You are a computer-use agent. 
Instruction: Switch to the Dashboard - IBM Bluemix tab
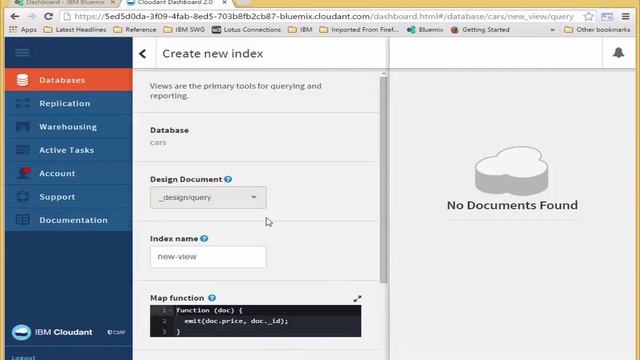[65, 2]
